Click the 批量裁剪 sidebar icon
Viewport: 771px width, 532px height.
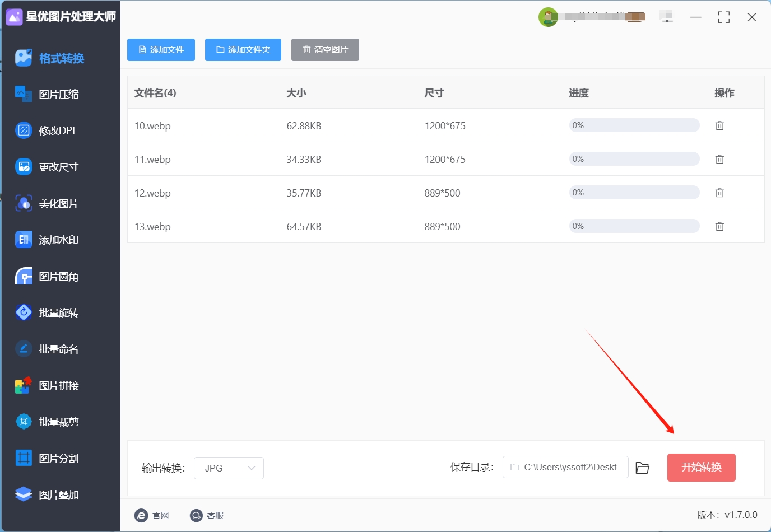pos(24,422)
